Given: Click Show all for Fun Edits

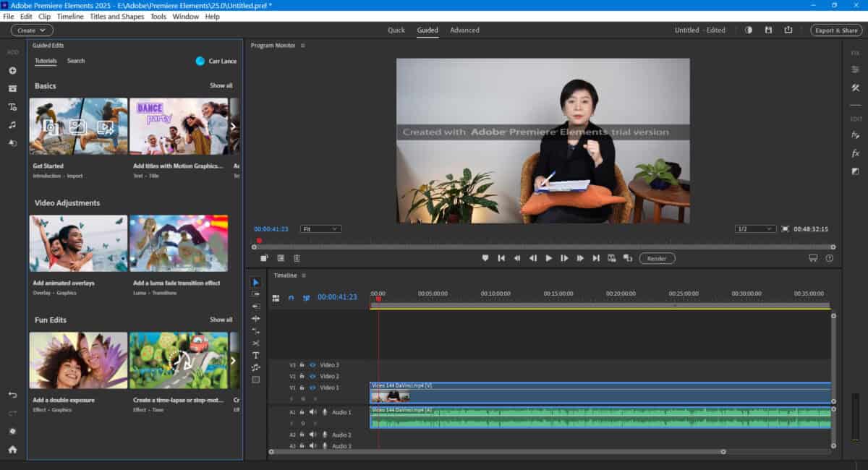Looking at the screenshot, I should click(x=221, y=320).
